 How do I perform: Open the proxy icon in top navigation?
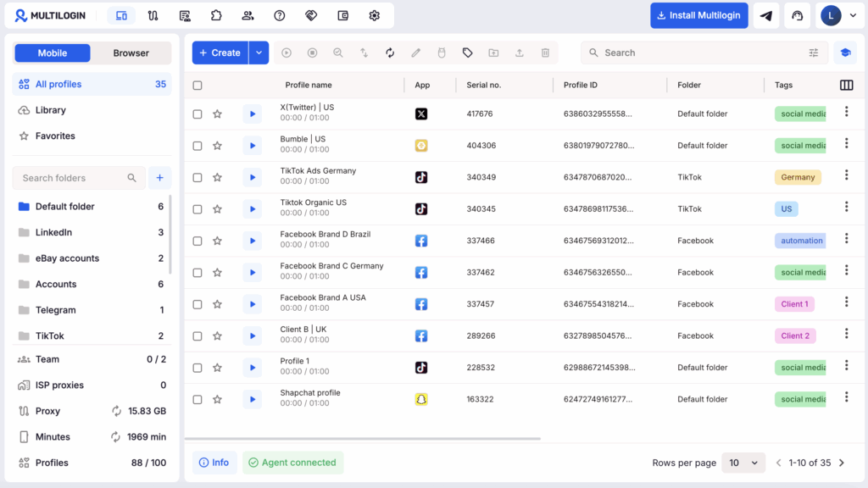(x=153, y=15)
